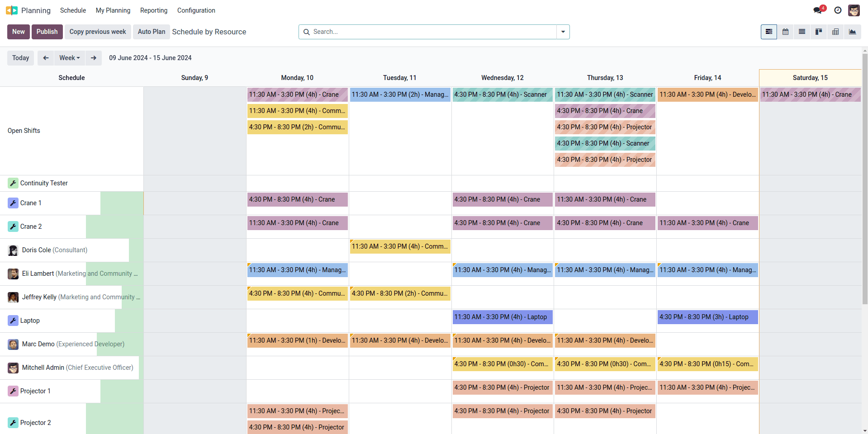Open the Reporting menu
Viewport: 868px width, 434px height.
(x=153, y=10)
